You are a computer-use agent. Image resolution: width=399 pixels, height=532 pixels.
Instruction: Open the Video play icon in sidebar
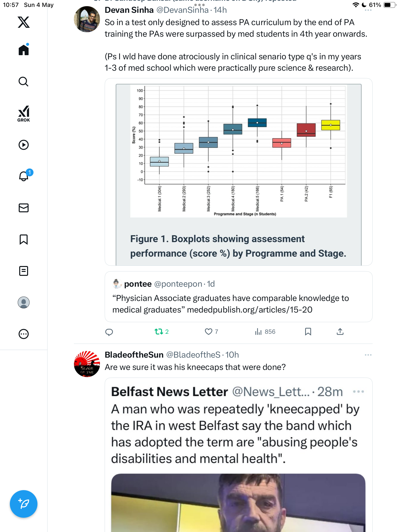coord(24,145)
